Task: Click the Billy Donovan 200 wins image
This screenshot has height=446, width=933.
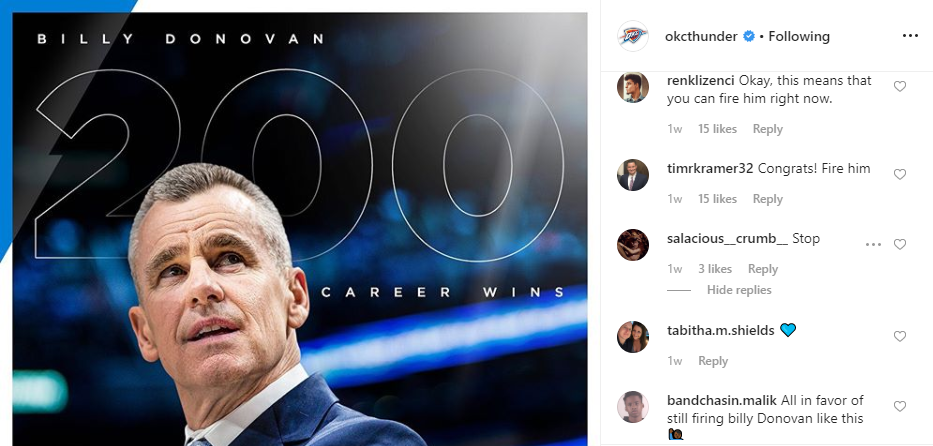Action: point(300,230)
